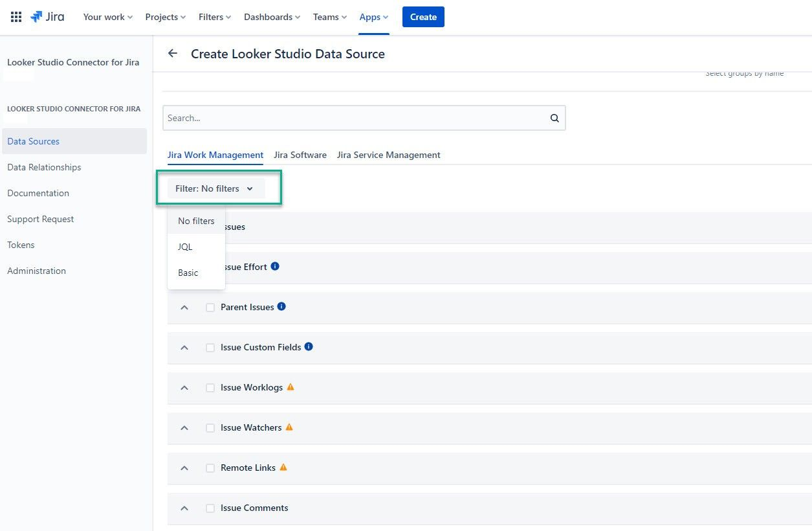Collapse the Issue Worklogs section
The height and width of the screenshot is (531, 812).
click(x=184, y=387)
